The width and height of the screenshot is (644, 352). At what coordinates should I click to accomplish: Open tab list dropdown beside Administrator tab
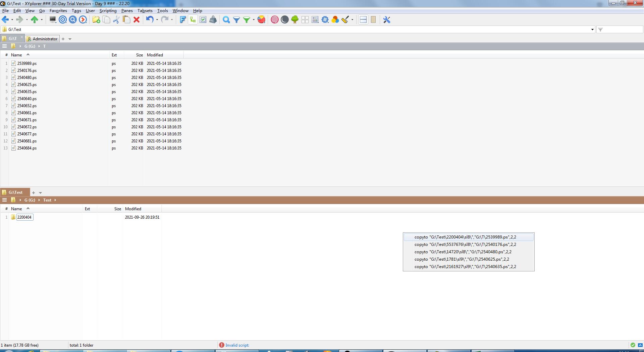(70, 39)
